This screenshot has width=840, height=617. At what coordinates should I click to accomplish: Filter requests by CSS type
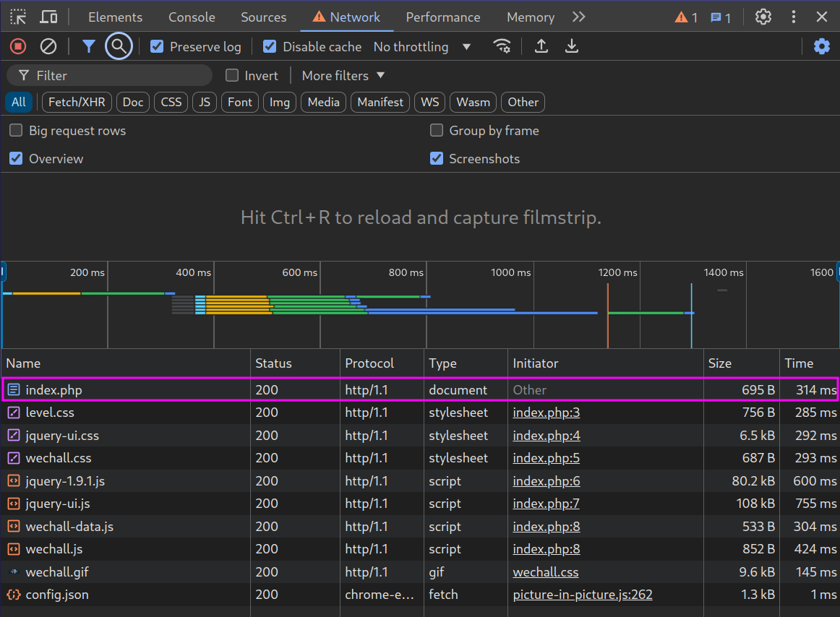click(171, 103)
